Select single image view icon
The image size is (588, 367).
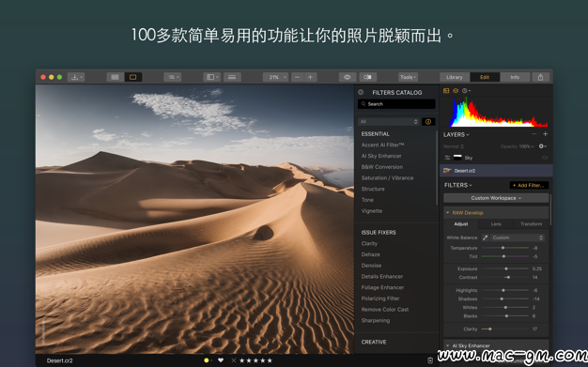[132, 77]
